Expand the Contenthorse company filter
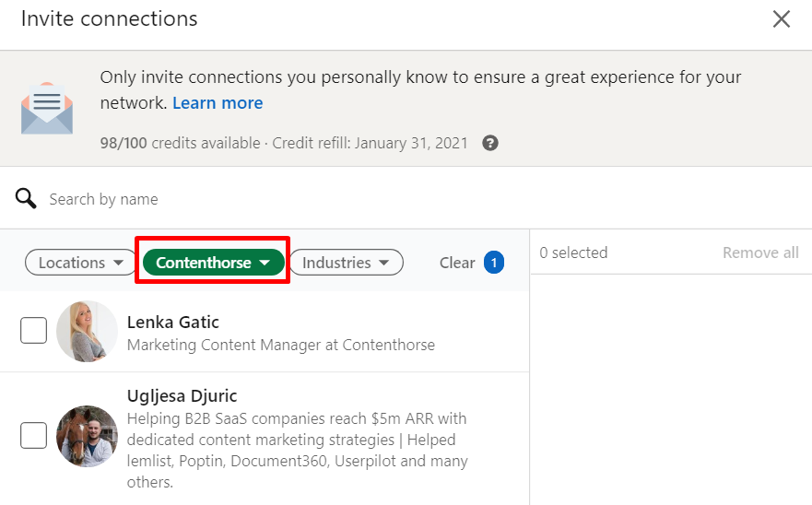The width and height of the screenshot is (812, 505). click(213, 263)
